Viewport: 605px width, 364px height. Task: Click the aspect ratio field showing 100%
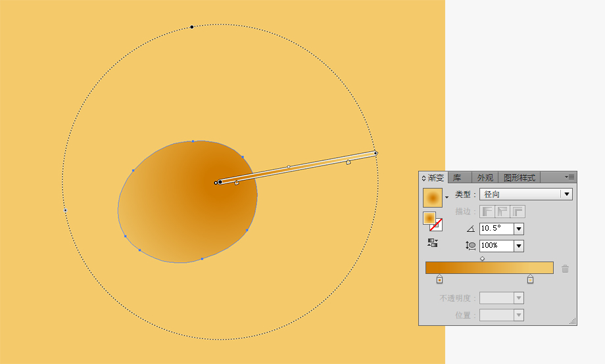[496, 246]
